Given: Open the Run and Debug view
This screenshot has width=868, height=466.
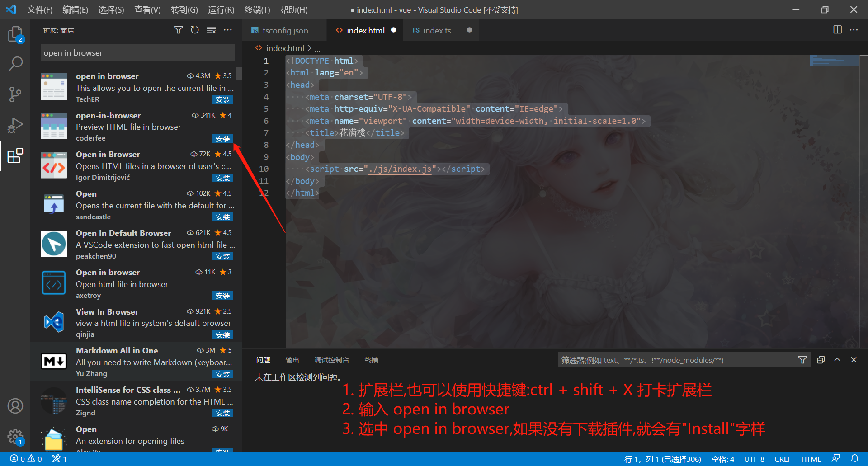Looking at the screenshot, I should tap(15, 125).
